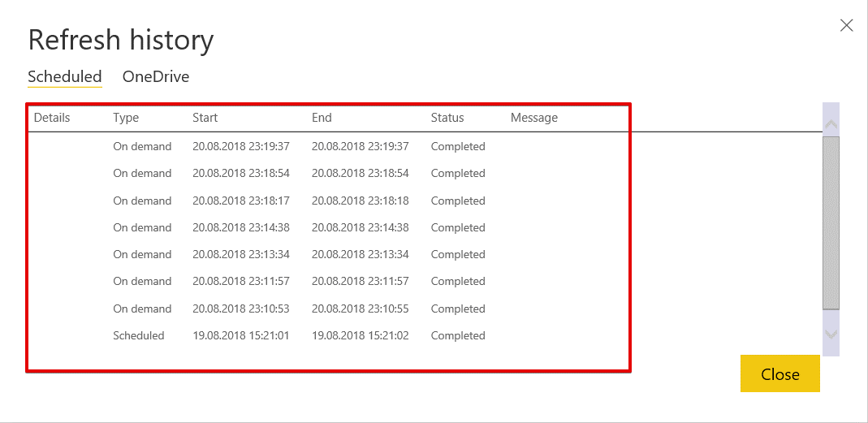This screenshot has width=868, height=423.
Task: Select the 23:19:37 On demand refresh row
Action: 142,147
